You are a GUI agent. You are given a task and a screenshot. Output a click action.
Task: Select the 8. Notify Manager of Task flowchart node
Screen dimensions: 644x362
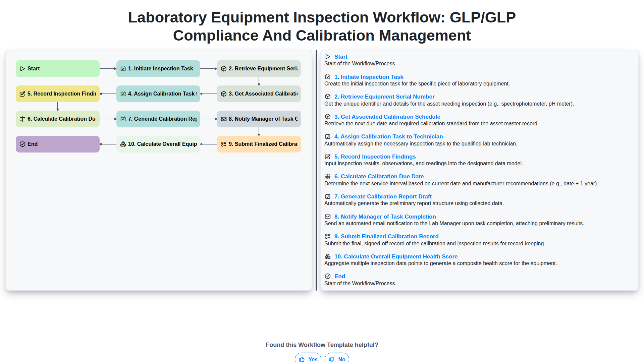(x=259, y=119)
